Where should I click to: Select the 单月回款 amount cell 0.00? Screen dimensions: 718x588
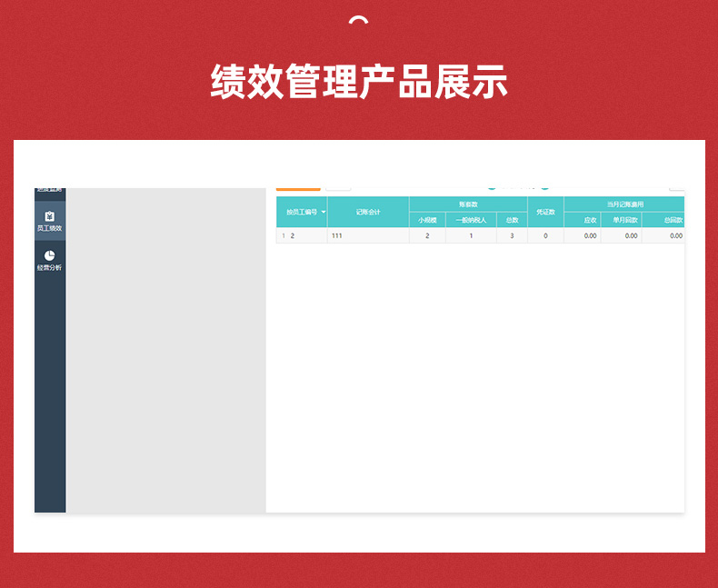(622, 236)
